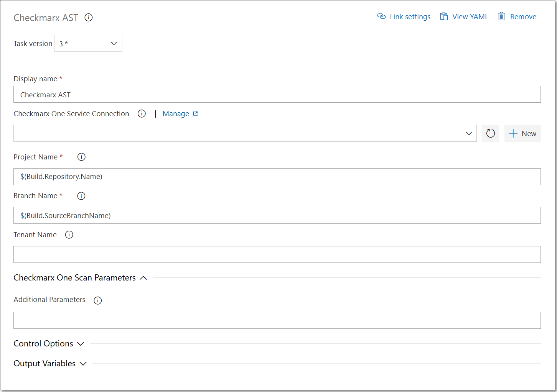
Task: Click View YAML button
Action: pos(464,16)
